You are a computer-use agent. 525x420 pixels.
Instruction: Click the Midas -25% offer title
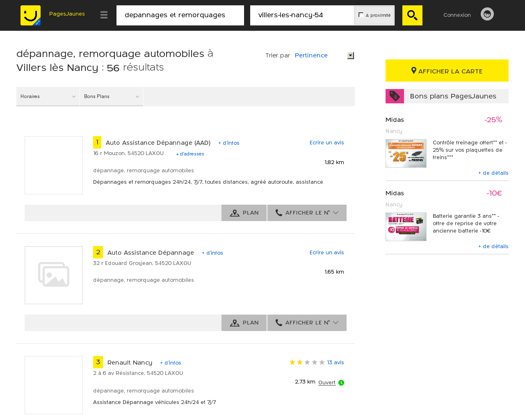pyautogui.click(x=395, y=120)
